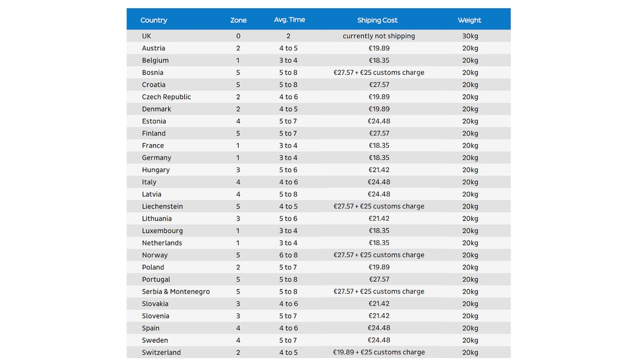The height and width of the screenshot is (364, 626).
Task: Click the Liechtenstein country name
Action: (x=162, y=206)
